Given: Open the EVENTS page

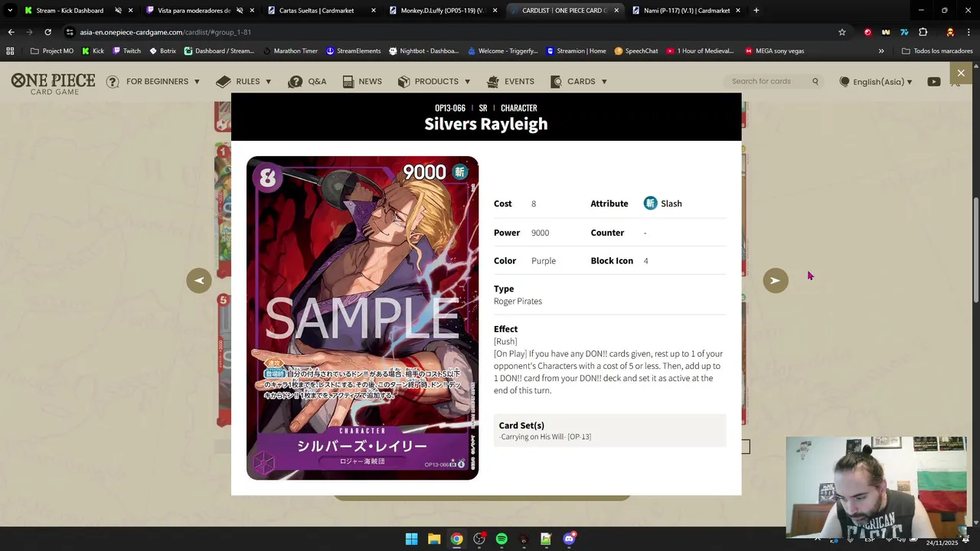Looking at the screenshot, I should [510, 81].
